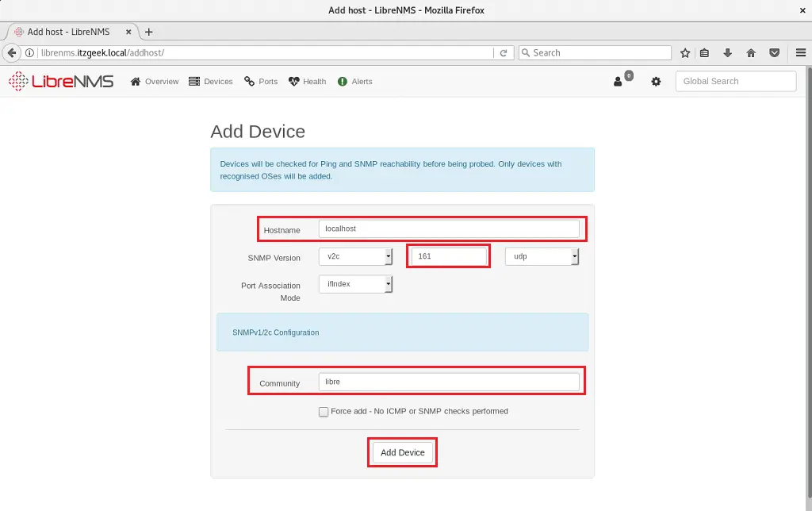Expand Port Association Mode ifIndex dropdown
This screenshot has height=511, width=812.
click(355, 284)
